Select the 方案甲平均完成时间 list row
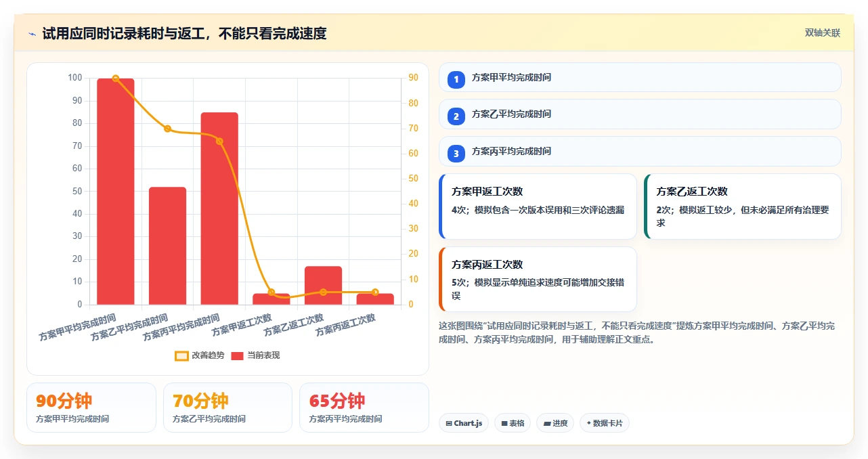The height and width of the screenshot is (459, 868). [640, 77]
